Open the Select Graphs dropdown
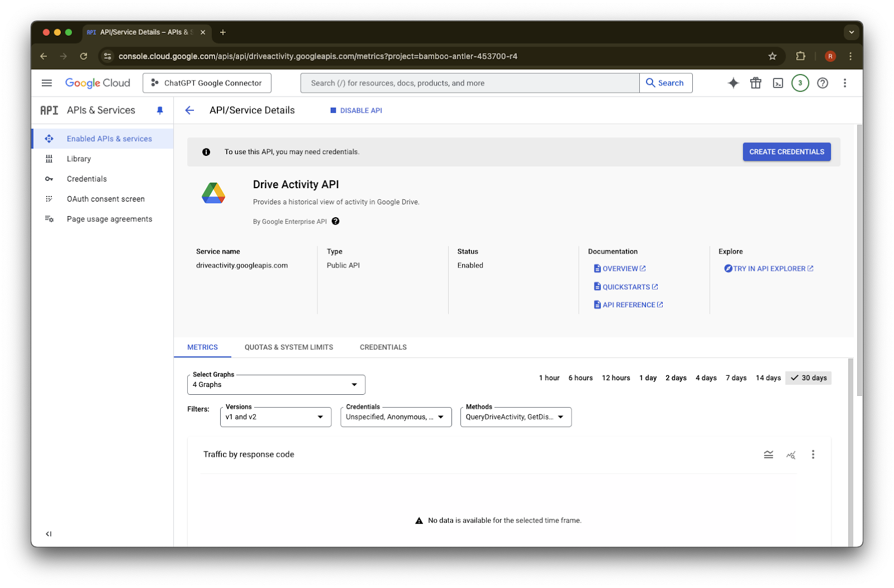894x588 pixels. pyautogui.click(x=276, y=385)
